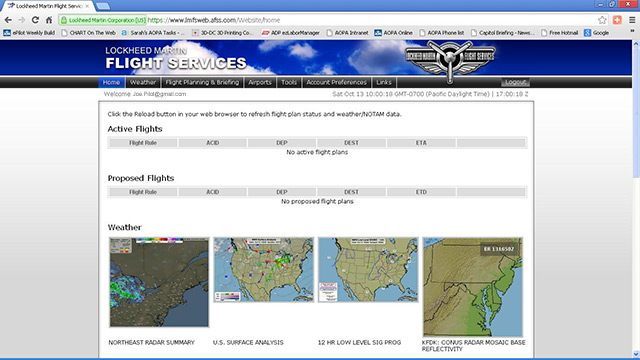Select the Home nav tab
640x360 pixels.
pyautogui.click(x=111, y=82)
